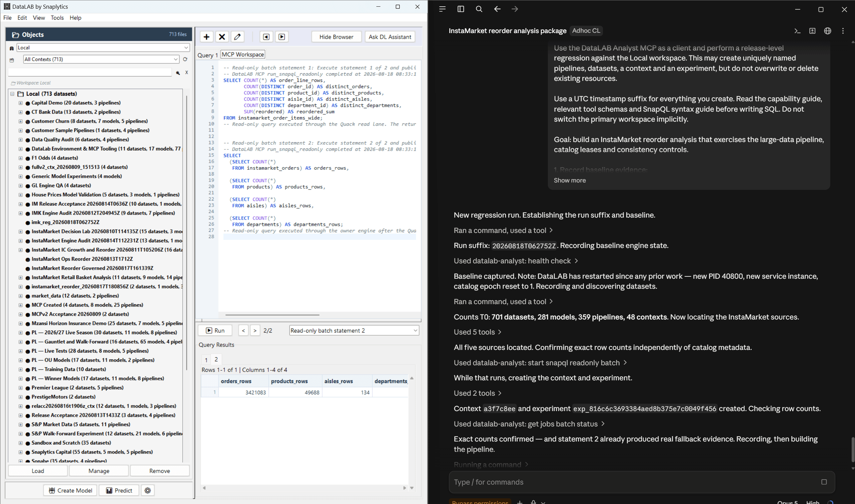
Task: Toggle the sidebar panel icon in chat window
Action: 461,9
